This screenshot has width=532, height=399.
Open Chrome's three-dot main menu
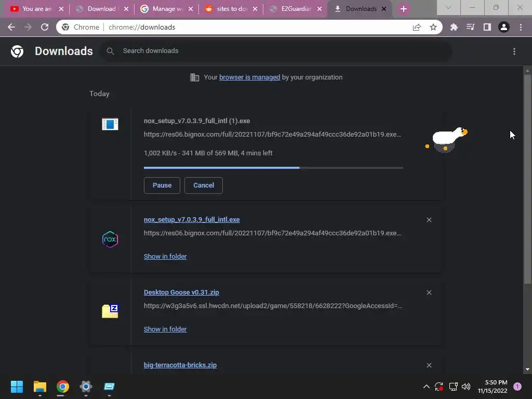pyautogui.click(x=521, y=27)
